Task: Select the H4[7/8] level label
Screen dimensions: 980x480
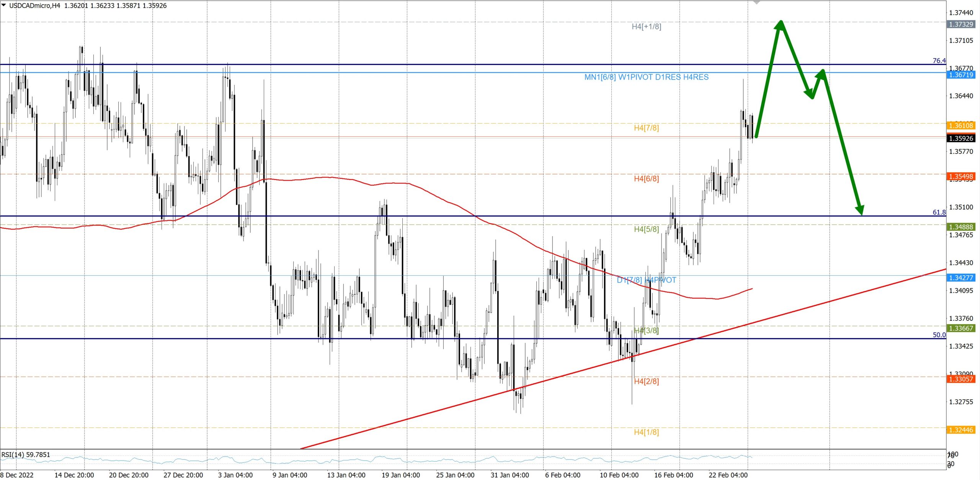Action: 646,128
